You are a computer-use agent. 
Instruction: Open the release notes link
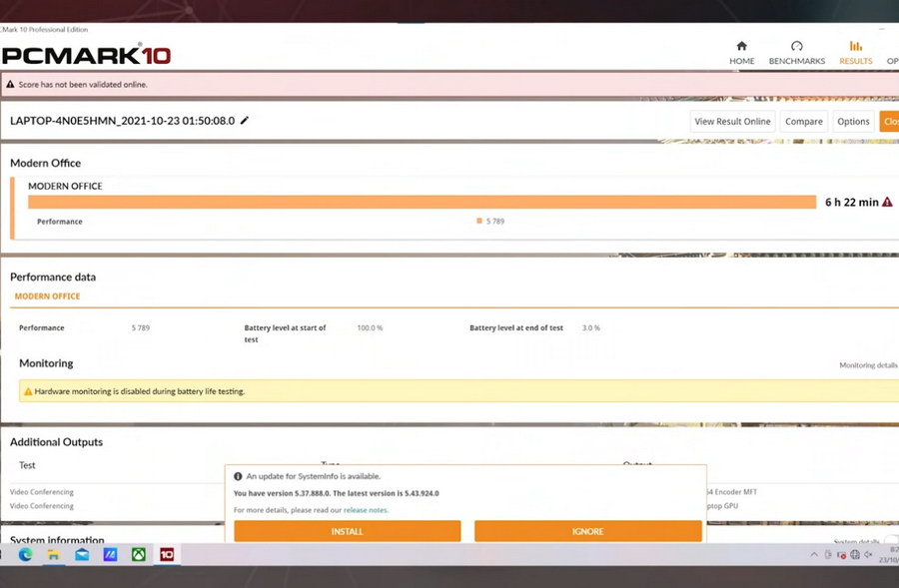point(366,510)
